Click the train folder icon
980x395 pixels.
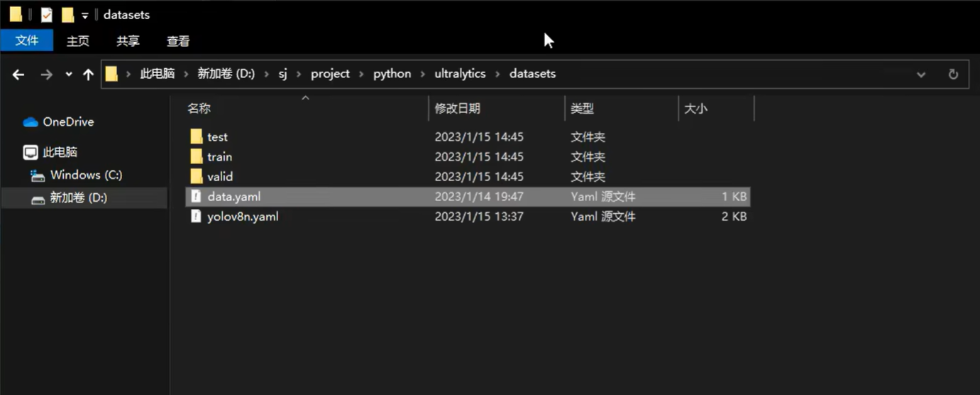coord(197,156)
